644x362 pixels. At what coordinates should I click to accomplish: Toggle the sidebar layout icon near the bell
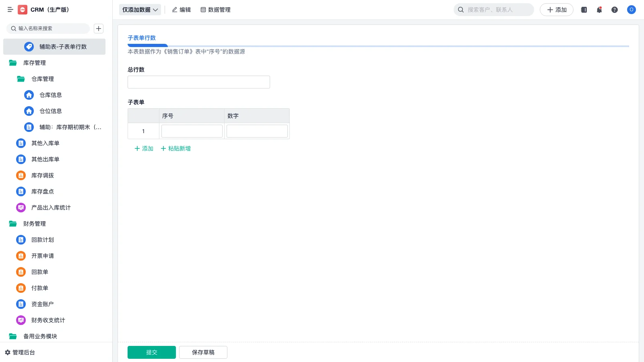[583, 10]
